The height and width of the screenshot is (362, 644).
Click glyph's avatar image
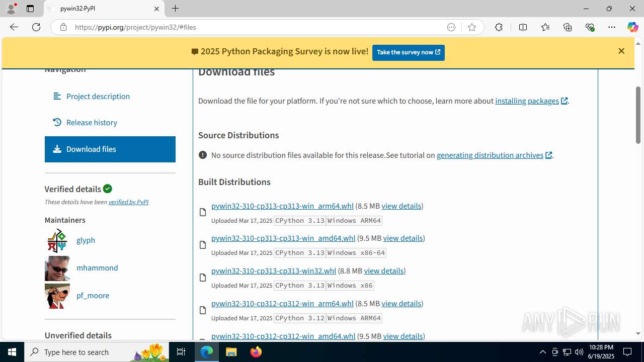(x=57, y=240)
